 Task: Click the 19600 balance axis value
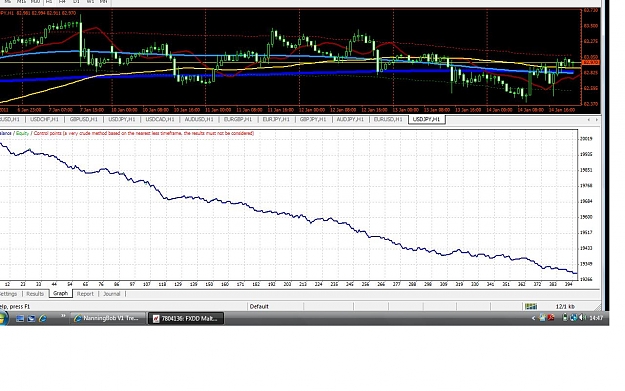tap(586, 217)
